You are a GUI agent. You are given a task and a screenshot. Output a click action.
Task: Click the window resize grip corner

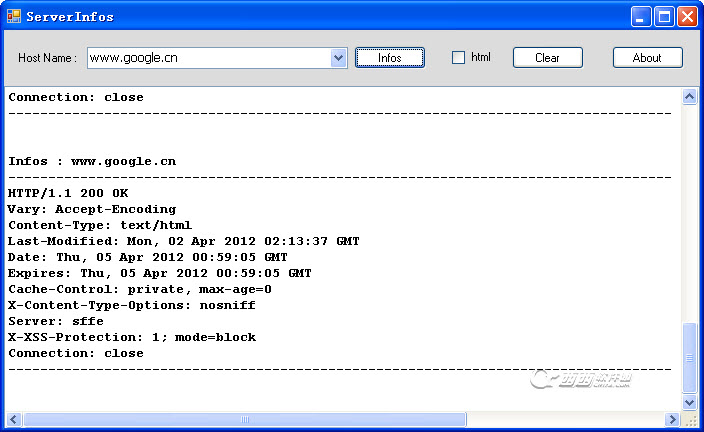691,420
